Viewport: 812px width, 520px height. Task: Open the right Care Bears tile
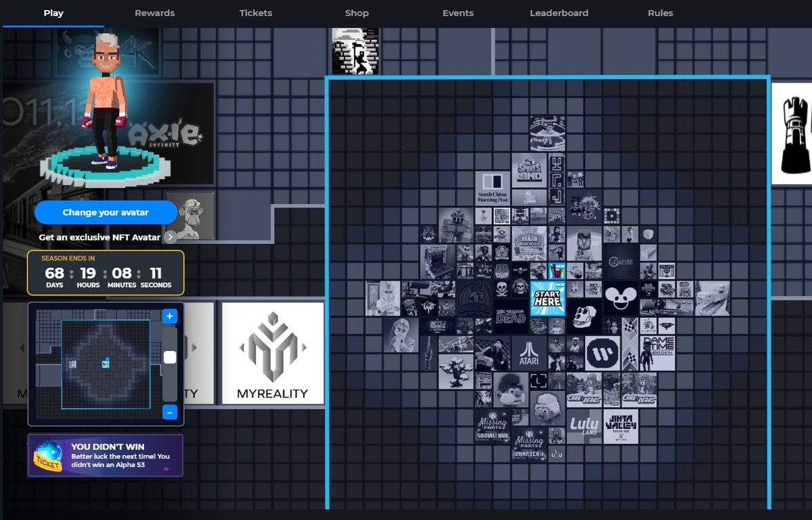click(x=639, y=389)
